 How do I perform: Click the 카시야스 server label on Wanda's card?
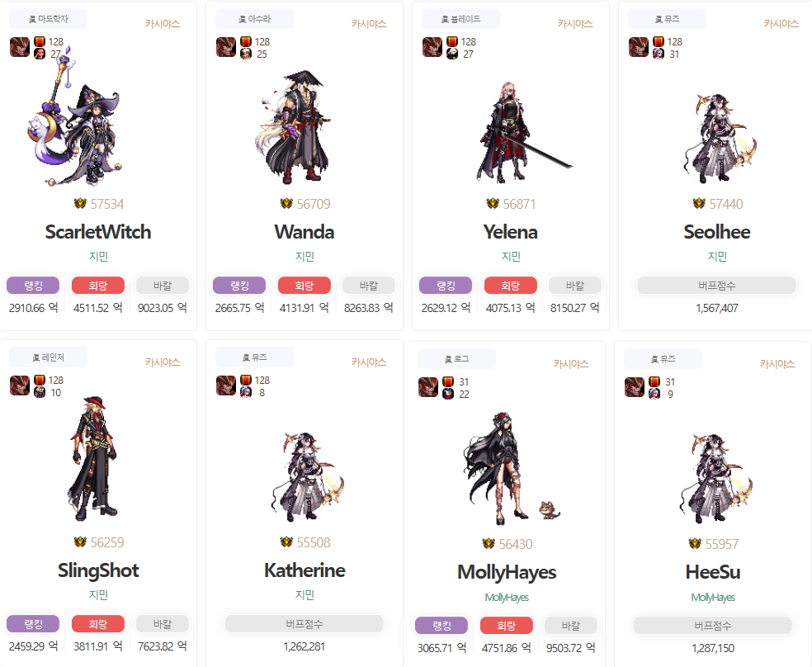[369, 24]
